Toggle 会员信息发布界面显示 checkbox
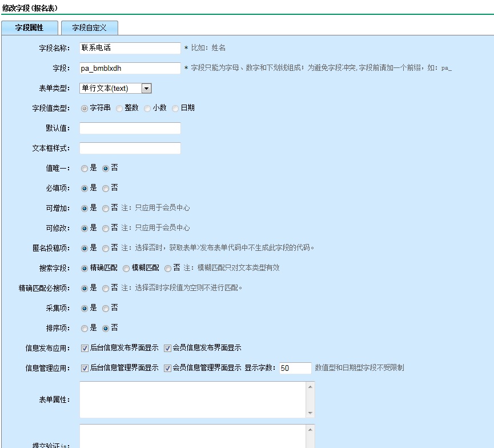Image resolution: width=494 pixels, height=448 pixels. (167, 348)
